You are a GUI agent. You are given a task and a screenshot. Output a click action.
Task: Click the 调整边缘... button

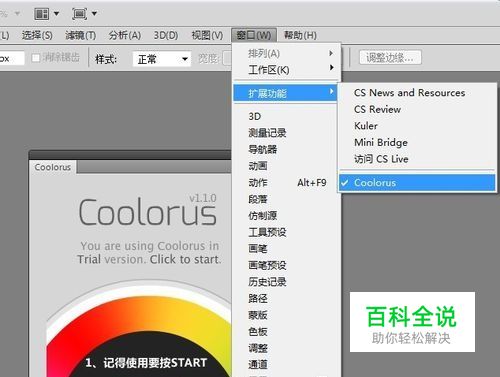(390, 58)
